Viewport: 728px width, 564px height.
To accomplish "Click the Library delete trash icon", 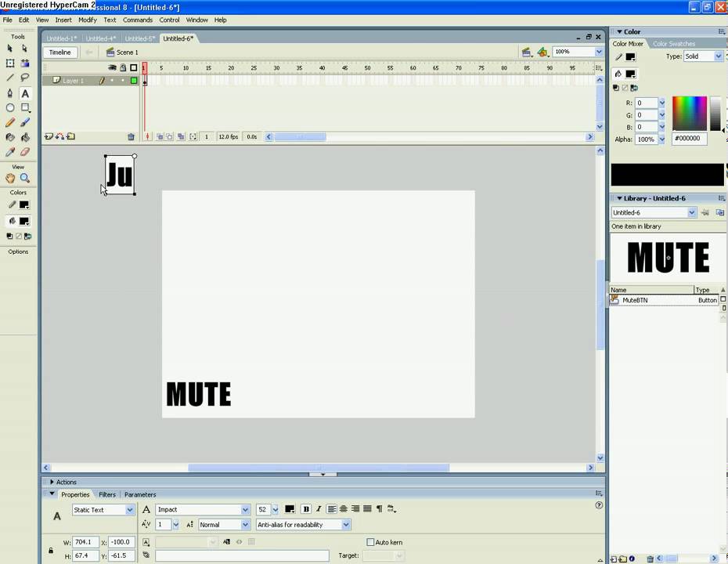I will coord(651,559).
